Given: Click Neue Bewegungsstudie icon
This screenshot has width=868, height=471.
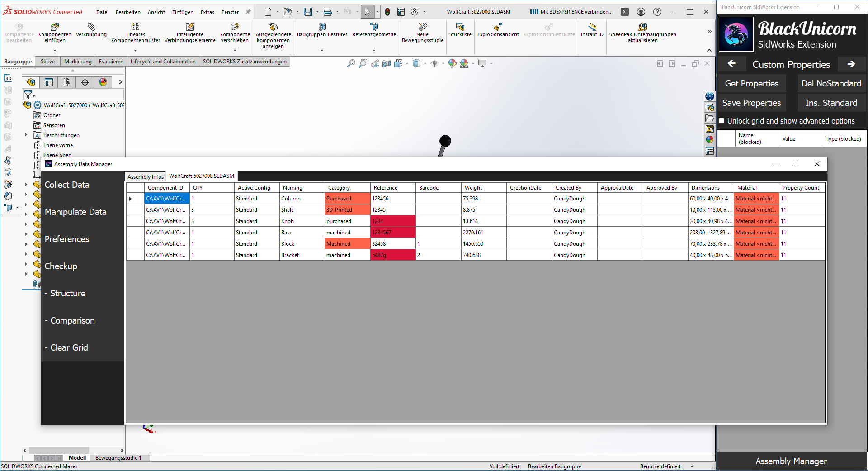Looking at the screenshot, I should tap(422, 27).
